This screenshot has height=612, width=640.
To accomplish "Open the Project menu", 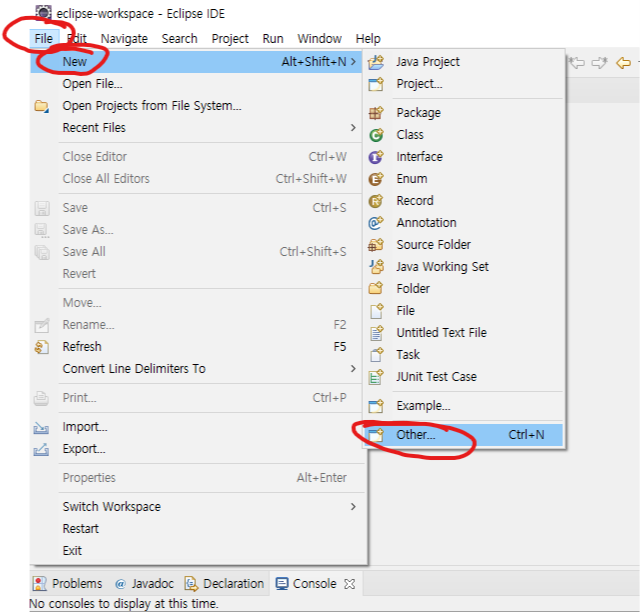I will (230, 38).
